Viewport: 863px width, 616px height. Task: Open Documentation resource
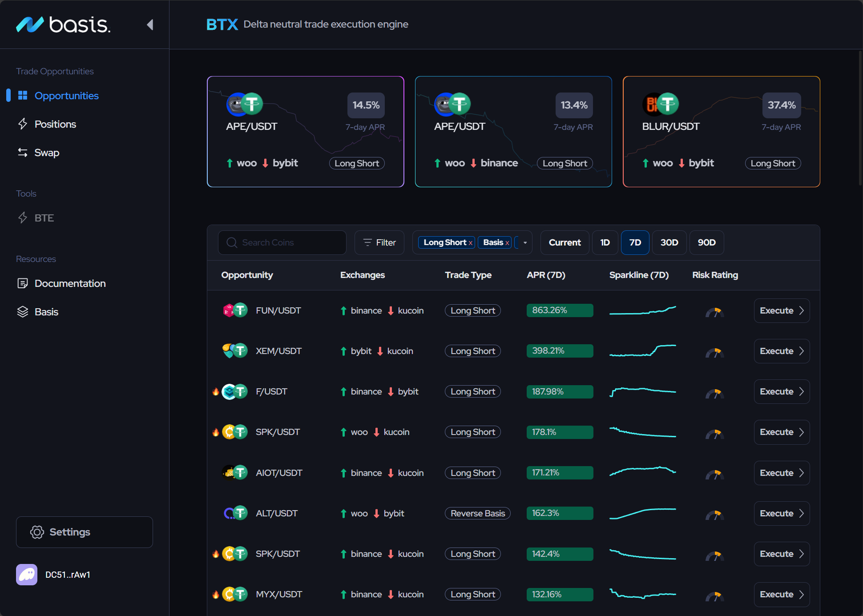pos(70,283)
